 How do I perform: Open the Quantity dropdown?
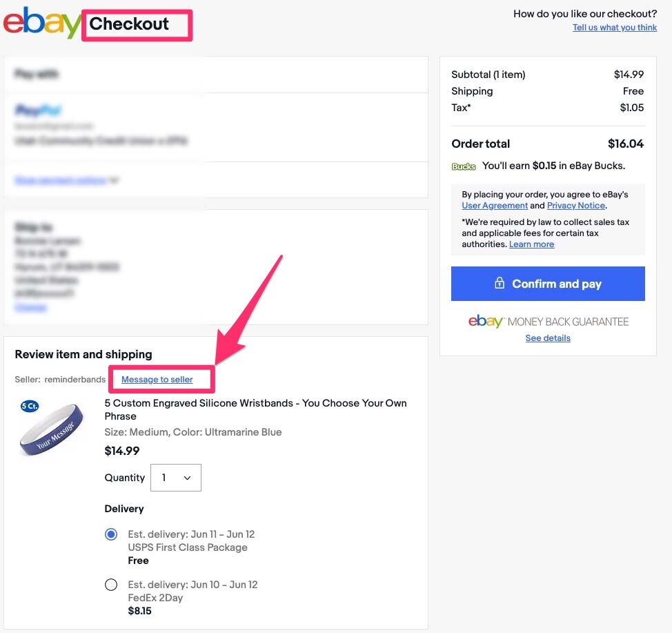tap(176, 478)
